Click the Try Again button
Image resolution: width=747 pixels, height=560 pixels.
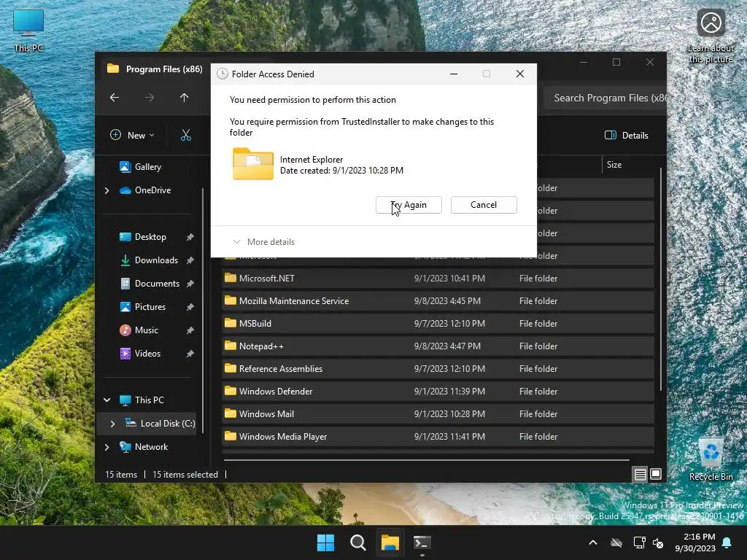tap(409, 205)
